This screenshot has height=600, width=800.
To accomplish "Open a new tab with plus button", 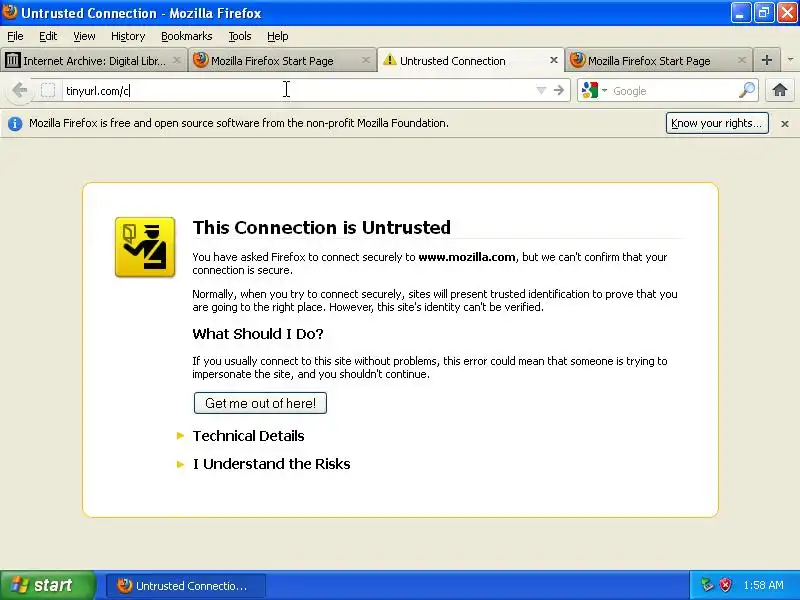I will [766, 60].
